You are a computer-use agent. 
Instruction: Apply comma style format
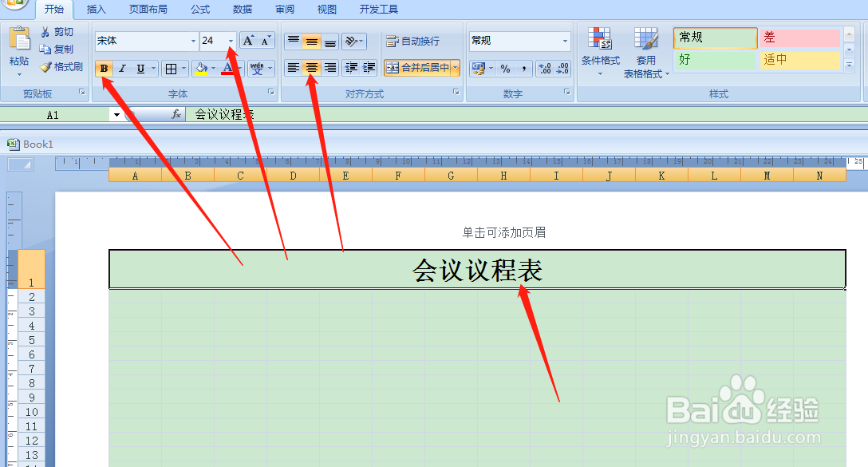point(523,69)
